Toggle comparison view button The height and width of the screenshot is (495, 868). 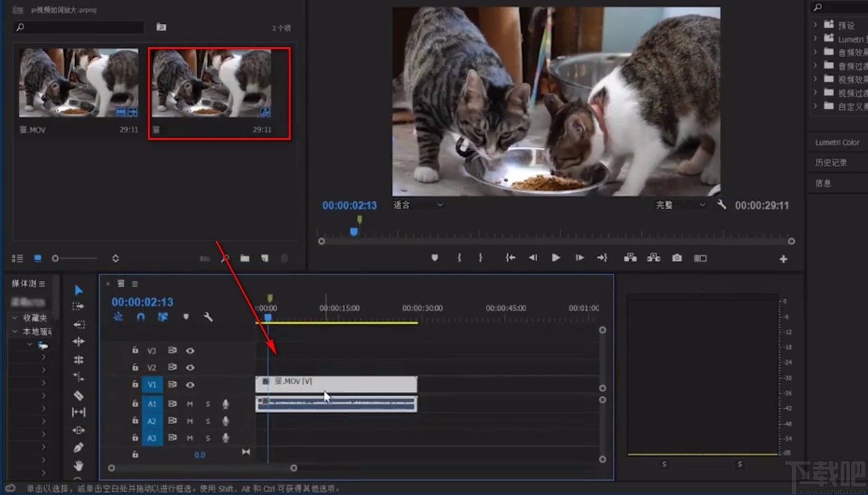click(x=700, y=258)
